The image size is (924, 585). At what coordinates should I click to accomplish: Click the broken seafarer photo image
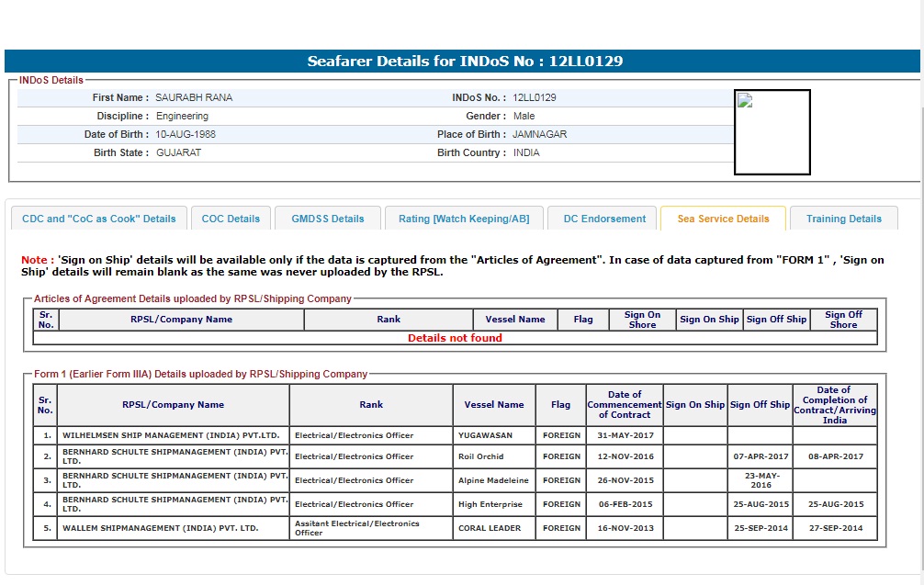[772, 131]
